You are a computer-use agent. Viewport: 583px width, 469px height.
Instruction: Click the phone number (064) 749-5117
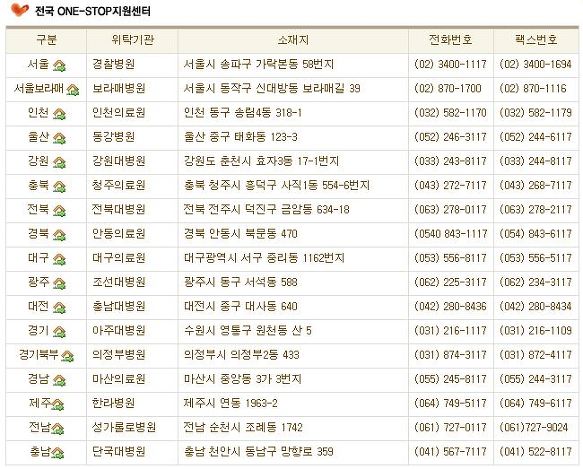pos(450,403)
